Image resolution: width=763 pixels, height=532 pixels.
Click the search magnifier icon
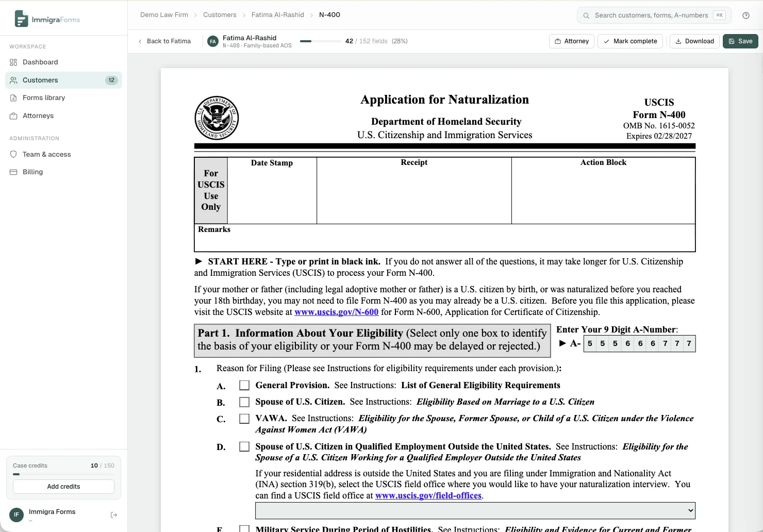(586, 15)
